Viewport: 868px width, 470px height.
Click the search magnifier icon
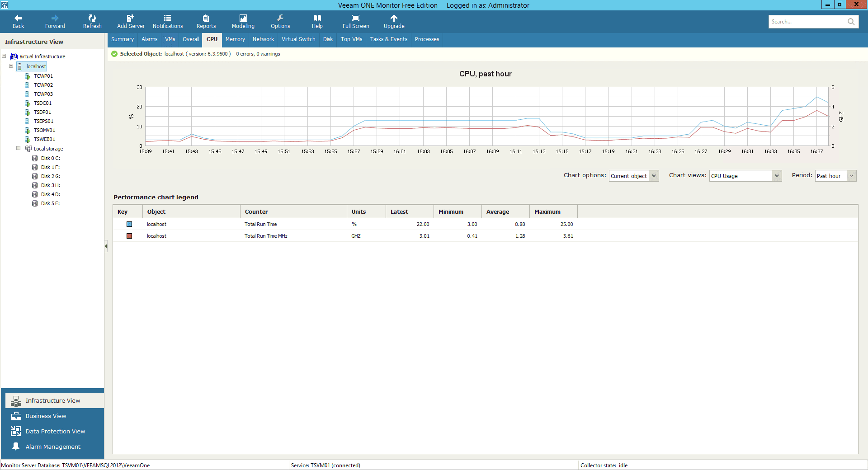[x=851, y=22]
